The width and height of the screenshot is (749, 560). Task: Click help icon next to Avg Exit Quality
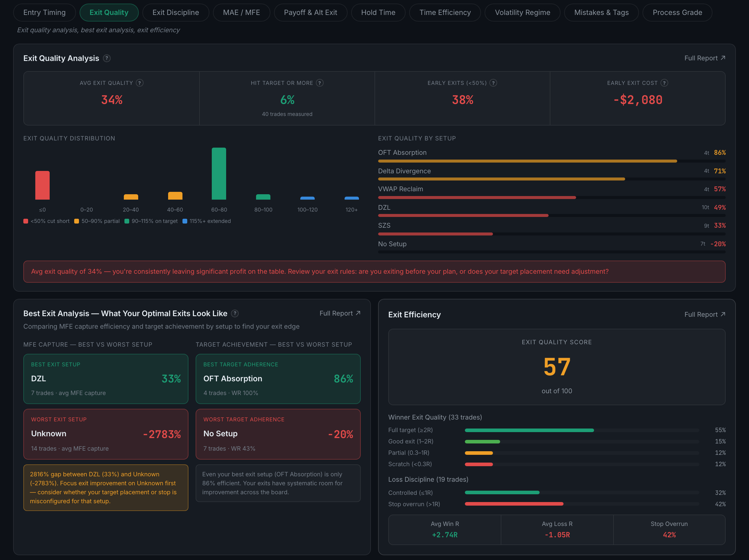coord(139,83)
